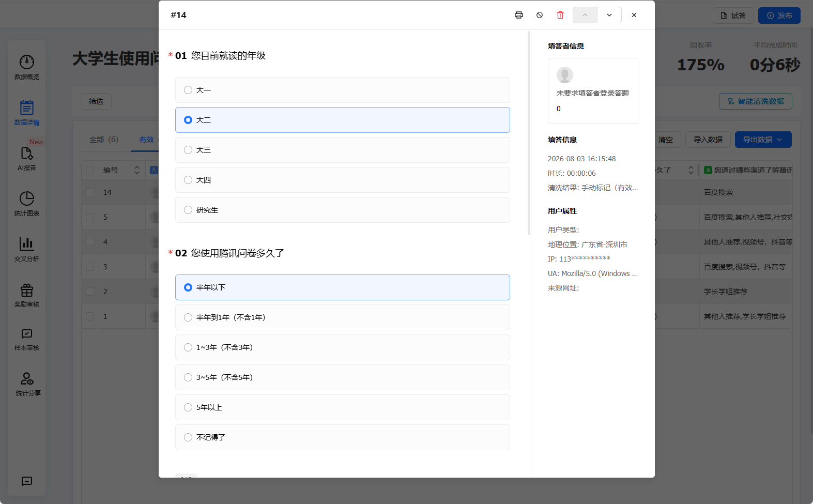Choose the 1~3年（不含3年）option
The image size is (813, 504).
pos(343,347)
